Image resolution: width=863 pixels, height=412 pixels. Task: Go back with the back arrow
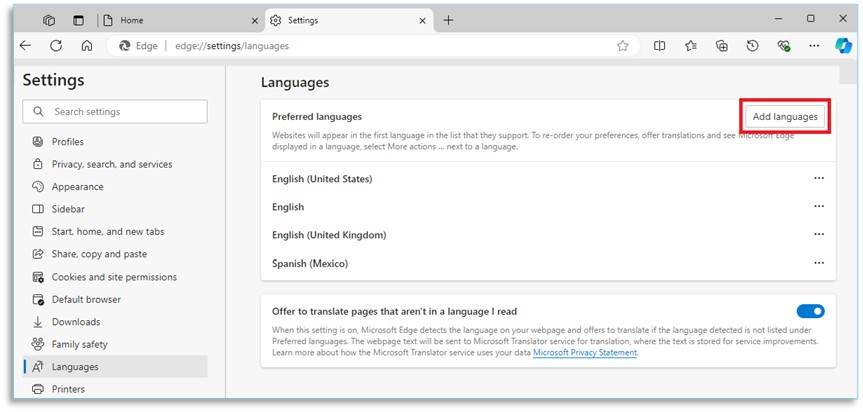tap(25, 46)
